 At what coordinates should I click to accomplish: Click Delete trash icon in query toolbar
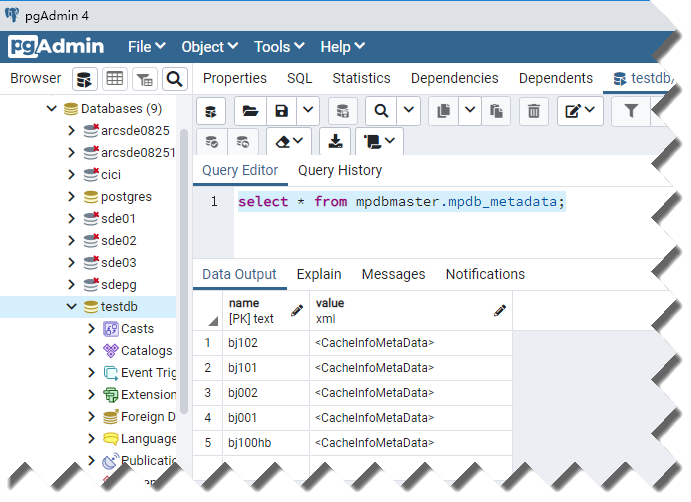[x=534, y=111]
